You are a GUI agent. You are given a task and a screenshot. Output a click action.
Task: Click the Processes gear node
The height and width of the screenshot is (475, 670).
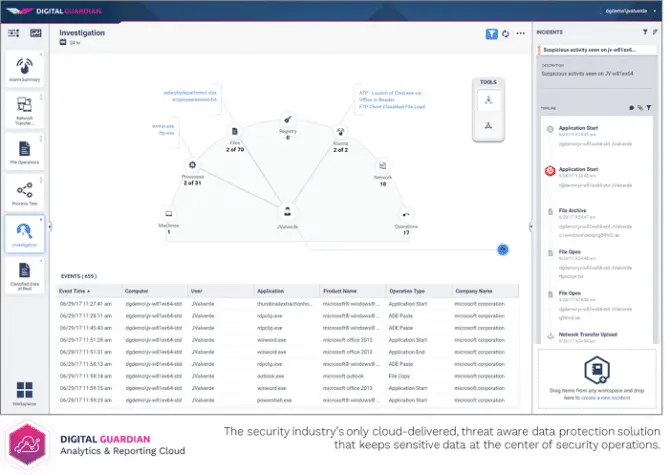(x=192, y=165)
